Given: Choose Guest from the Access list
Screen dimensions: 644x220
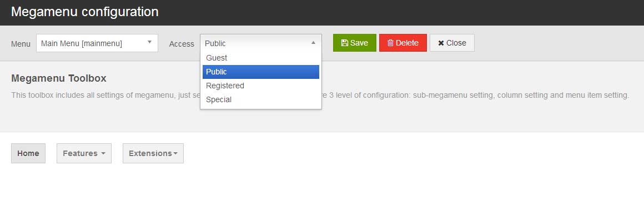Looking at the screenshot, I should pos(261,58).
